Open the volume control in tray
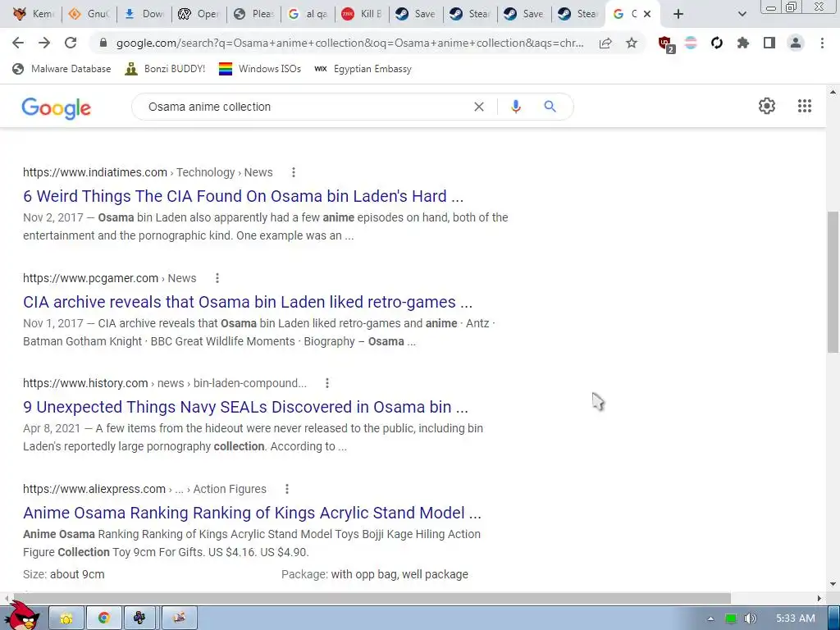 [x=751, y=619]
